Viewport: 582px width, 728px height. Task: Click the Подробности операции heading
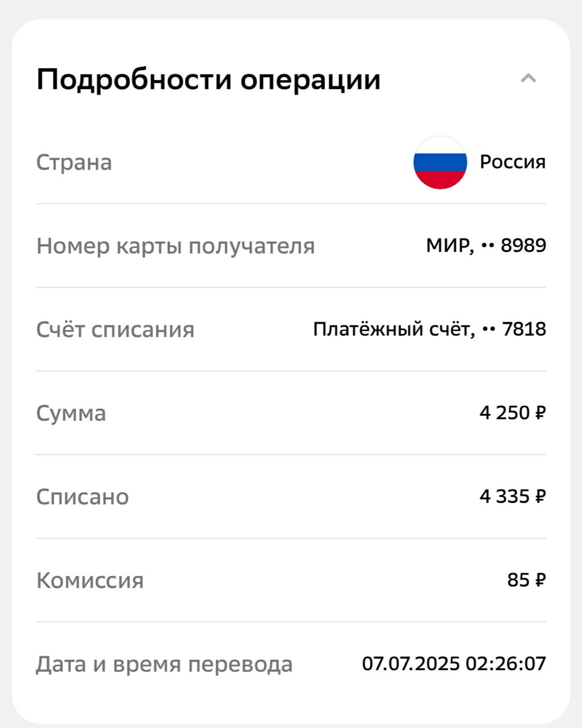208,79
